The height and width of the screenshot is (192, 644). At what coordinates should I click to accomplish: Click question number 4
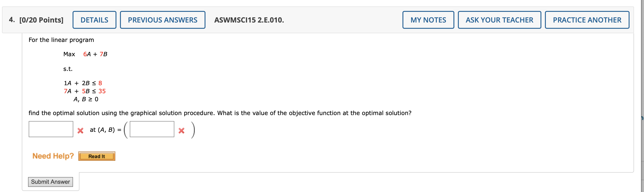12,20
